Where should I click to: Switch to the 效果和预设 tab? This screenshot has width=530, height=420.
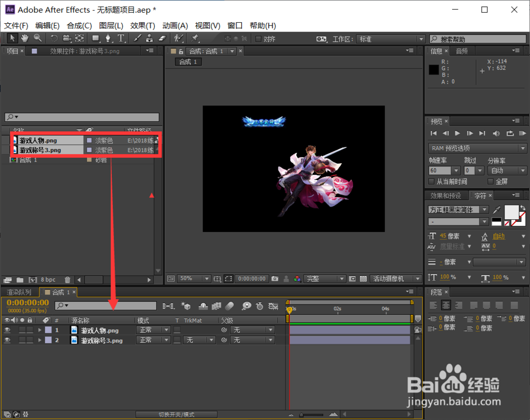(x=446, y=195)
